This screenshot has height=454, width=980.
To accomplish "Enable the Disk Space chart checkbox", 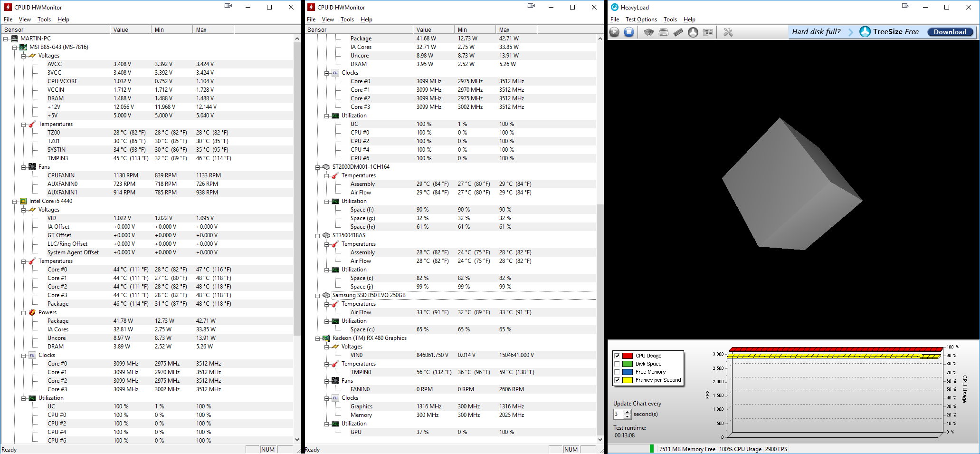I will point(617,364).
